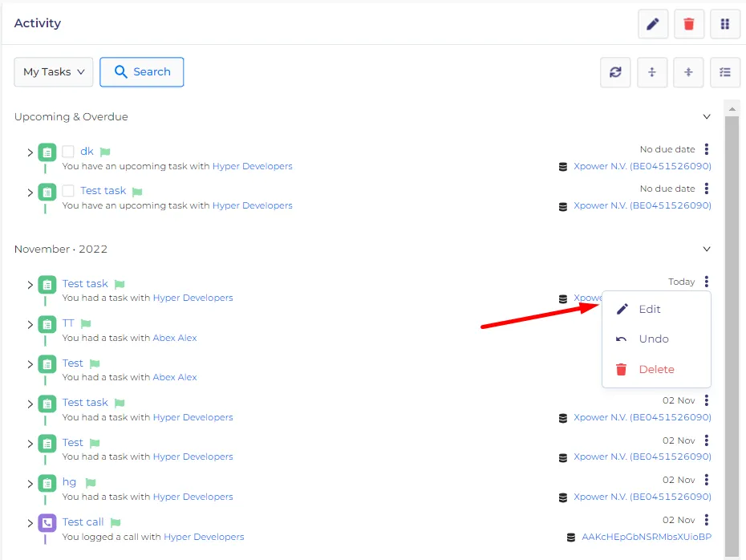Expand the hg task row

tap(30, 484)
